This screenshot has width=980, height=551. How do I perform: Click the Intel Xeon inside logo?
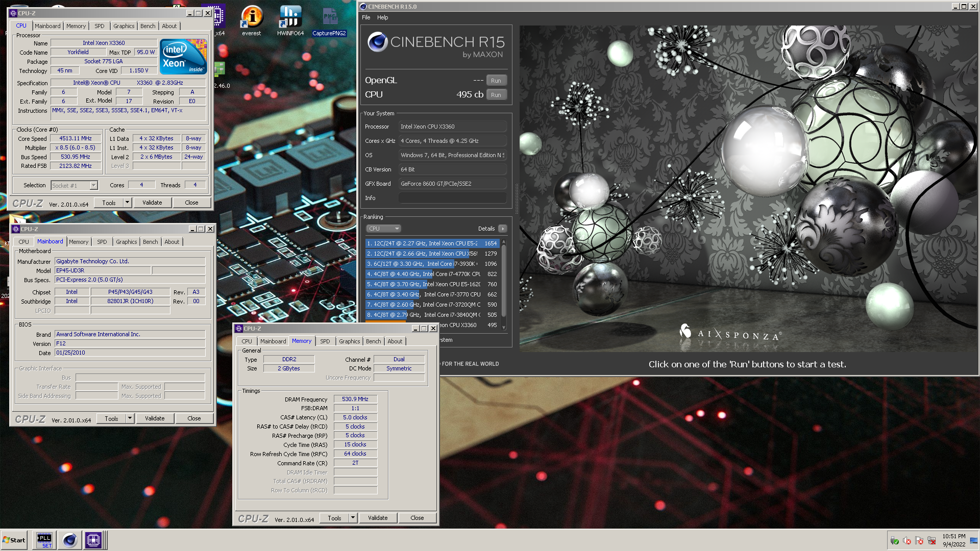click(x=183, y=56)
